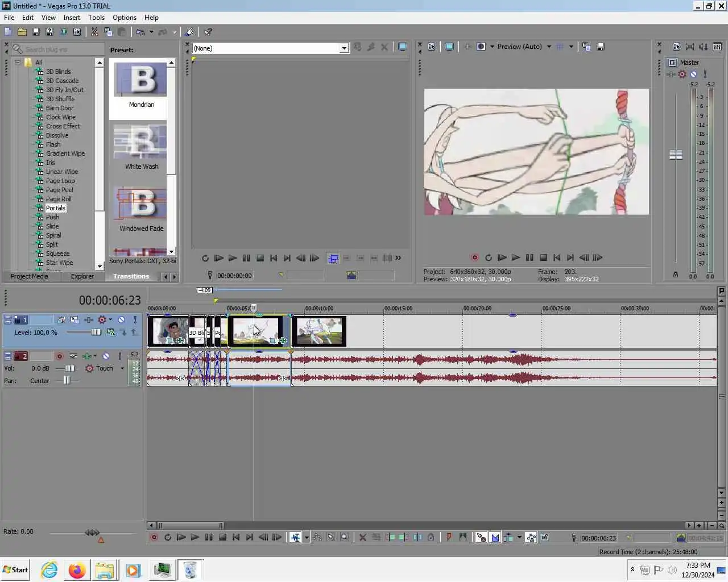Click the audio track Pan slider
Image resolution: width=728 pixels, height=582 pixels.
tap(66, 381)
